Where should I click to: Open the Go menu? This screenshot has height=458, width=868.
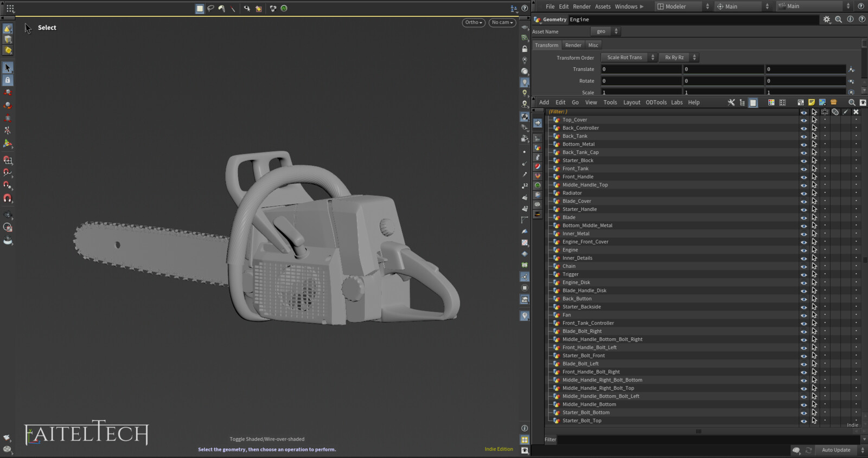tap(575, 102)
